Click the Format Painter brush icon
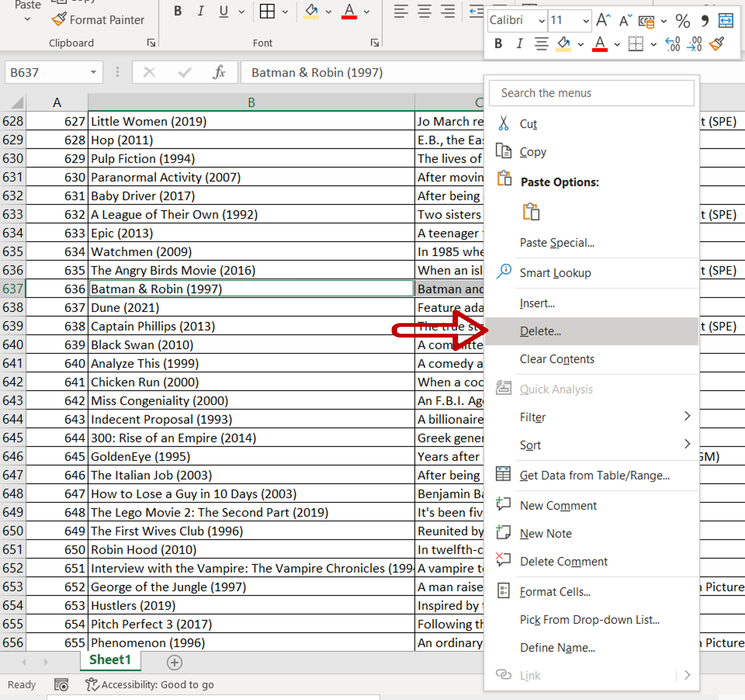 tap(59, 20)
